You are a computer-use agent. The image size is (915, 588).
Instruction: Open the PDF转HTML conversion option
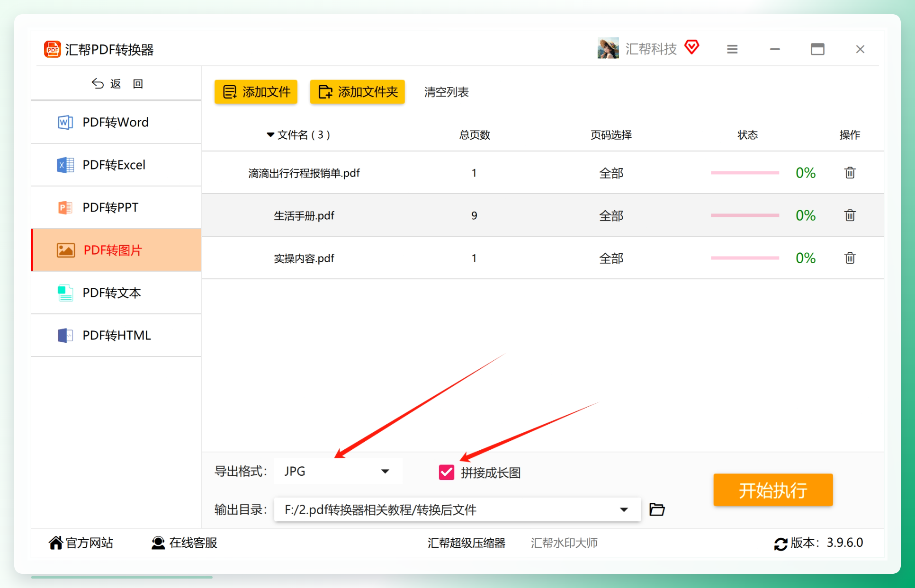pyautogui.click(x=117, y=335)
